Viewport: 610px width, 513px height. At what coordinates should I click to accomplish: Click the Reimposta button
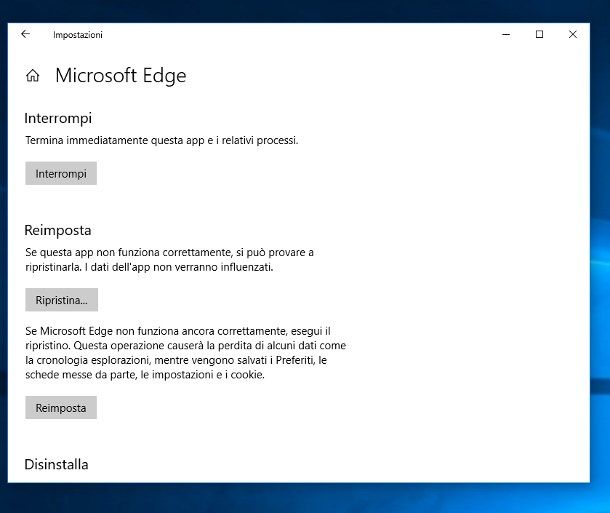[x=61, y=408]
